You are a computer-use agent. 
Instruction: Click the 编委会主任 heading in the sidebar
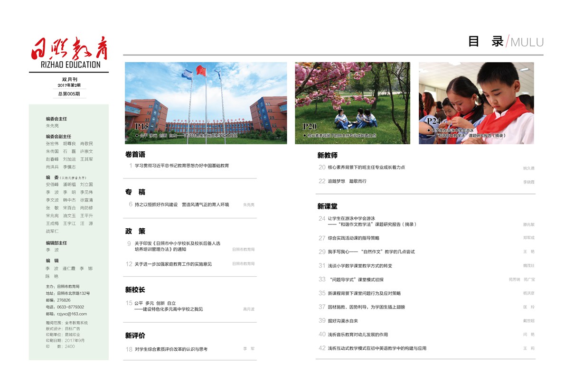(56, 119)
